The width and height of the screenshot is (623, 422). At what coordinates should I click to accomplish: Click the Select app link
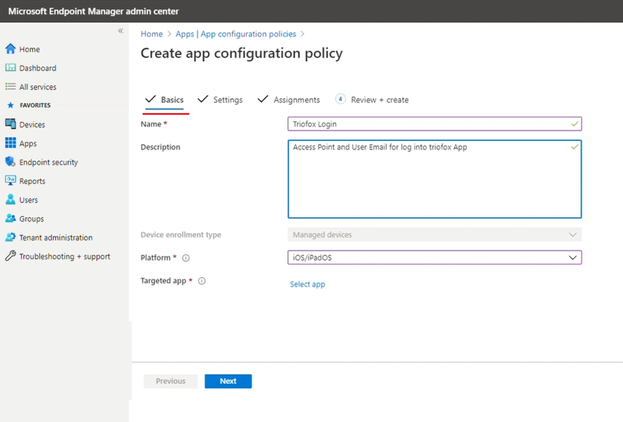308,284
